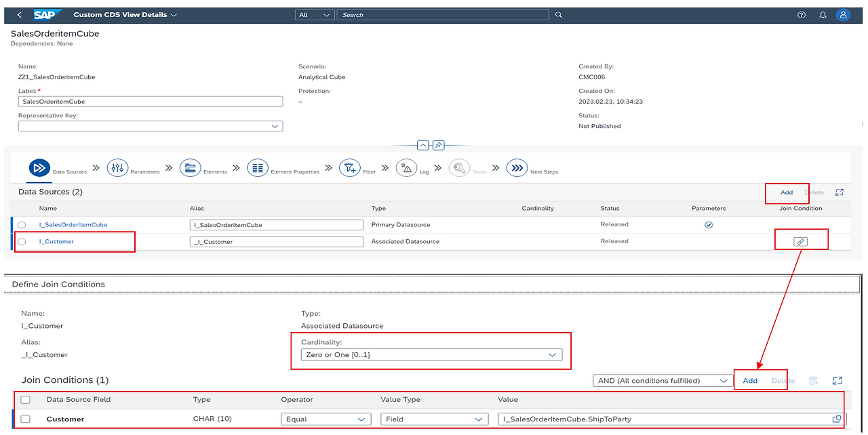868x435 pixels.
Task: Open the I_SalesOrderItemCube link
Action: coord(73,224)
